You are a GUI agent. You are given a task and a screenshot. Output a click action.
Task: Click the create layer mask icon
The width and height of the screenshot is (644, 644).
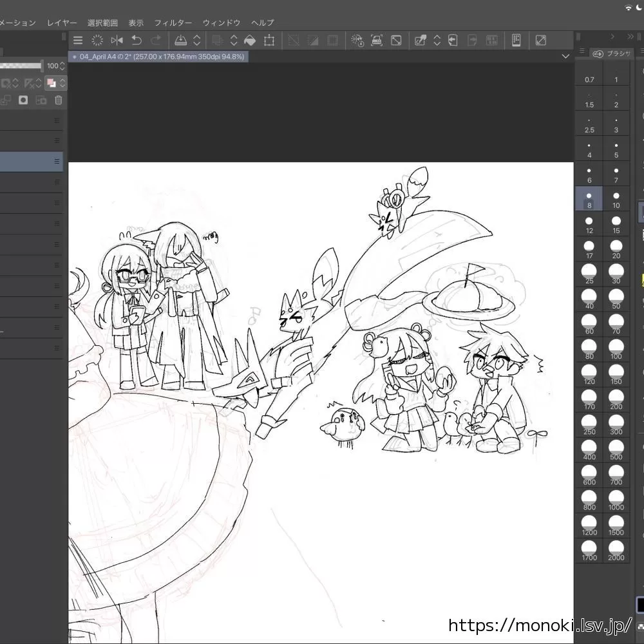pyautogui.click(x=23, y=100)
